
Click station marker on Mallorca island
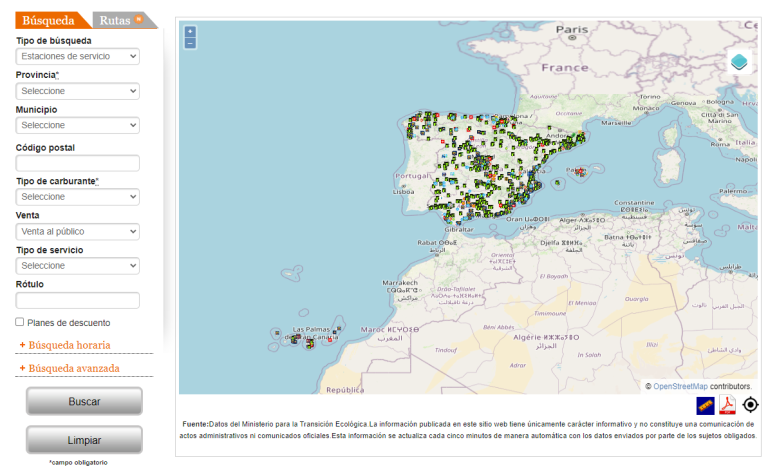pyautogui.click(x=580, y=171)
